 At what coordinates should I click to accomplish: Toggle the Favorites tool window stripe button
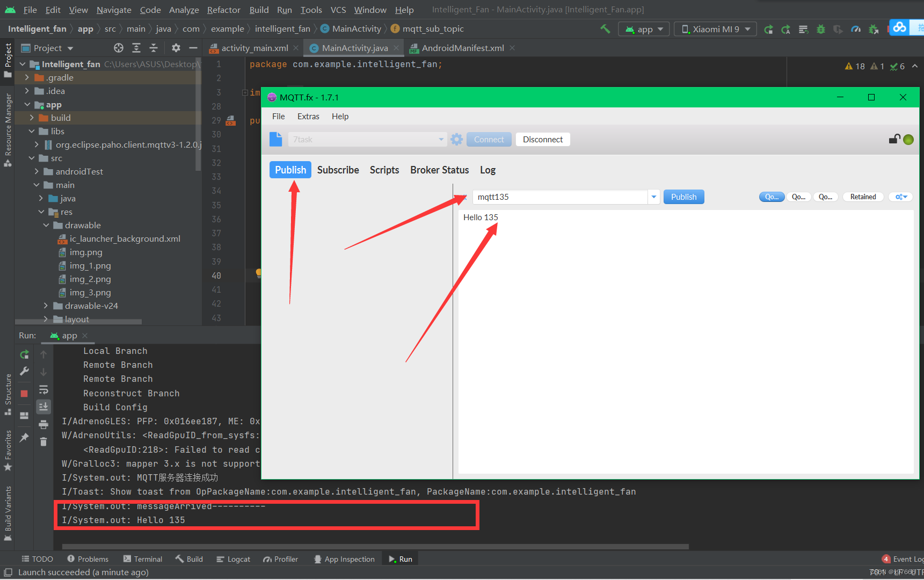8,451
